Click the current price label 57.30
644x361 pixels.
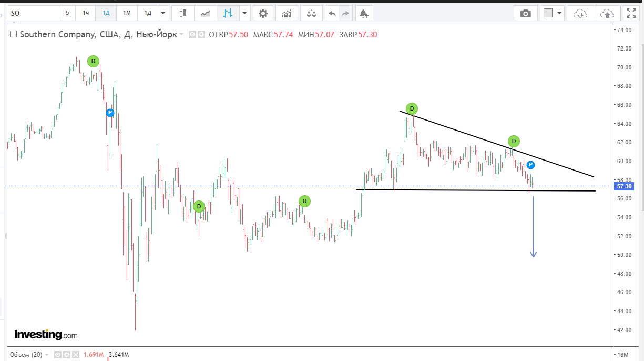pyautogui.click(x=623, y=186)
